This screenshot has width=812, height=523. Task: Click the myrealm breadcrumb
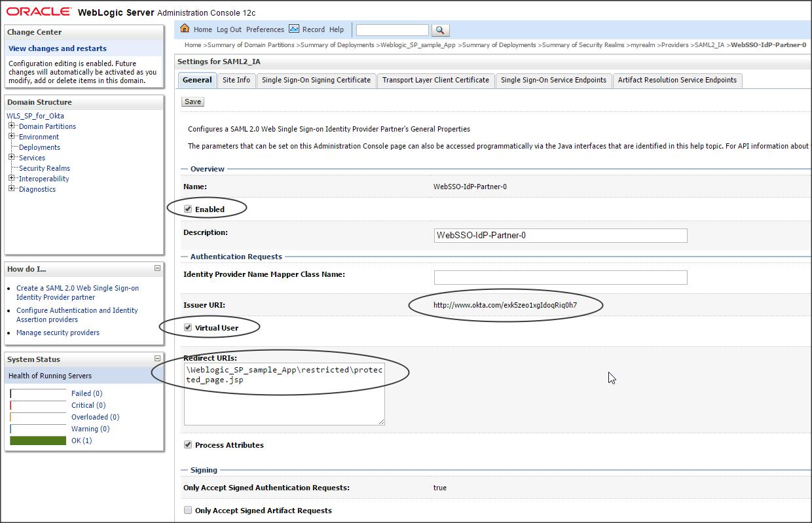(x=642, y=45)
